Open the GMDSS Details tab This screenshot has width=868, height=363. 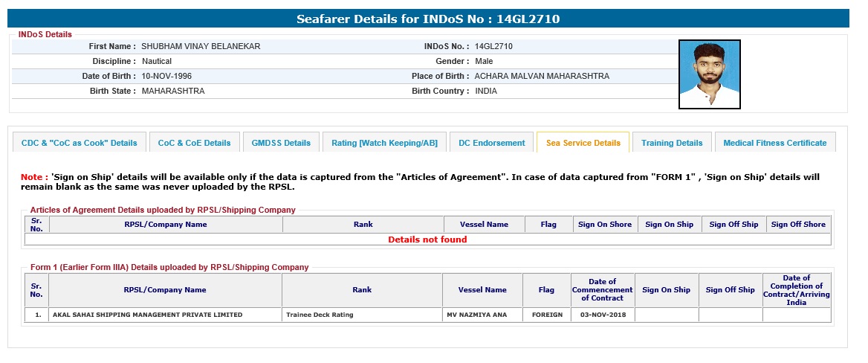click(281, 143)
